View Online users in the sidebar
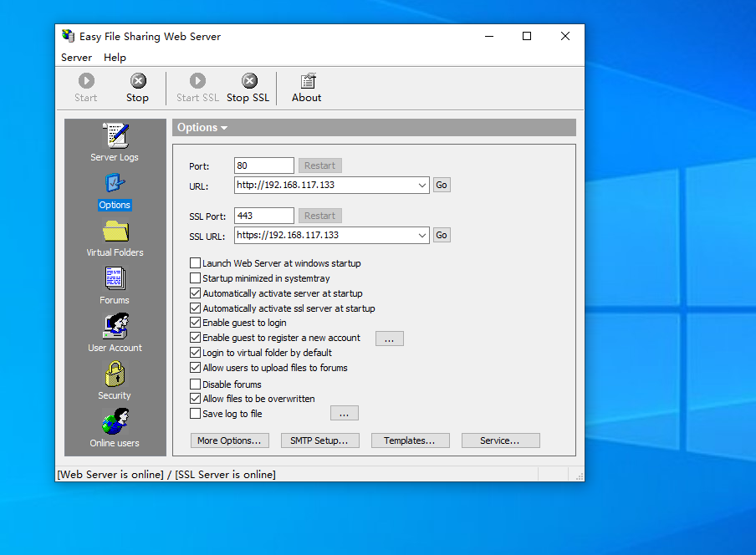 pyautogui.click(x=115, y=428)
